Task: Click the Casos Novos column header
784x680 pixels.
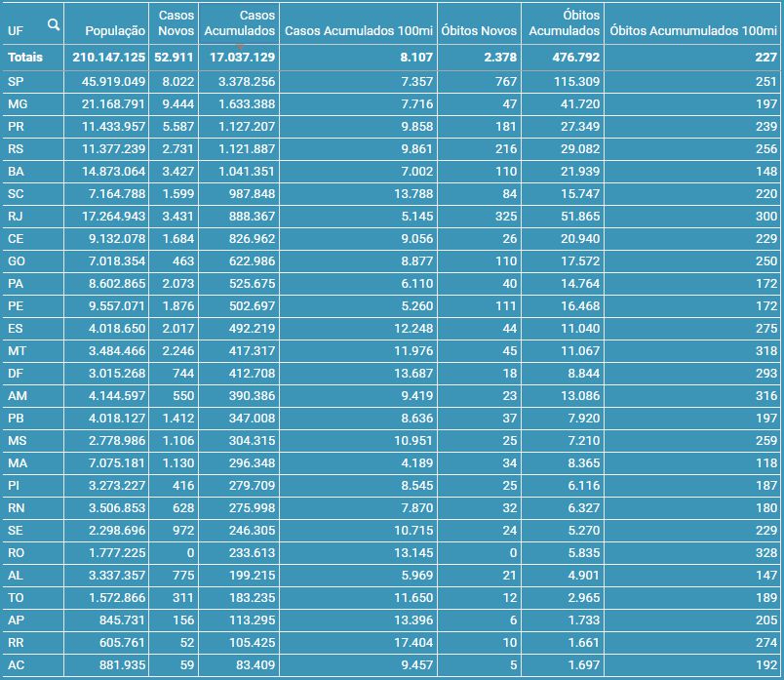Action: pyautogui.click(x=176, y=23)
